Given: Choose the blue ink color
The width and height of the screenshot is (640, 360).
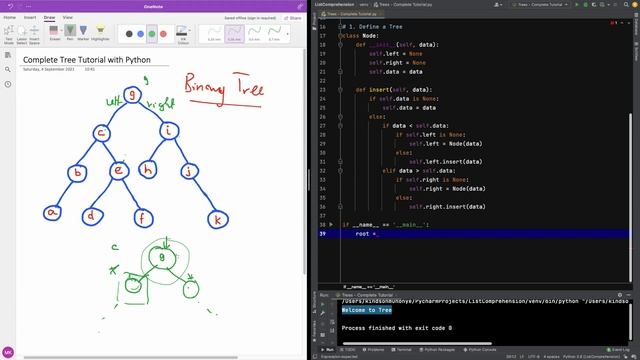Looking at the screenshot, I should pyautogui.click(x=140, y=34).
